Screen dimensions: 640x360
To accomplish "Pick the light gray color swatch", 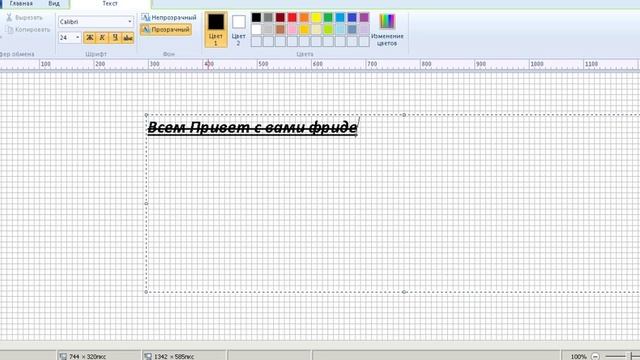I will click(268, 29).
